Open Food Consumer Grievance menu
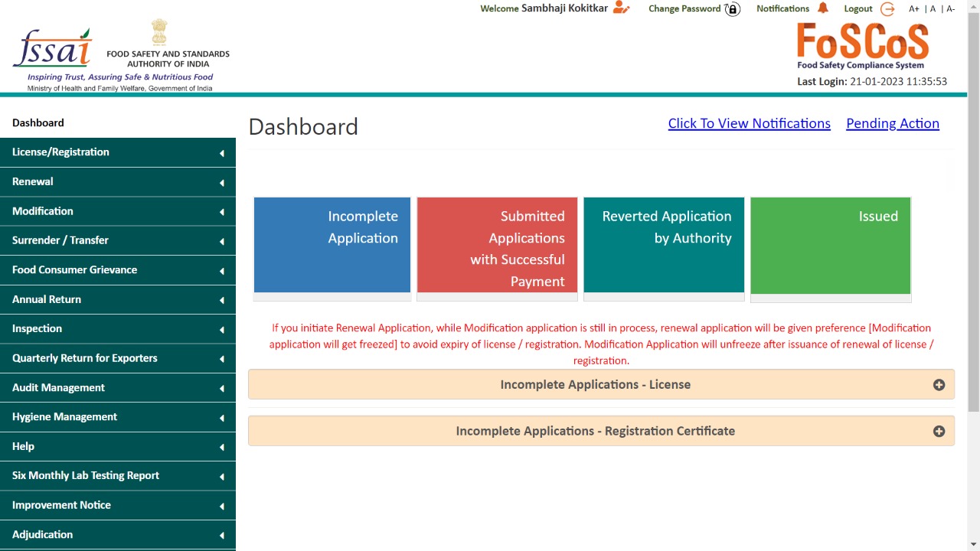This screenshot has height=551, width=980. tap(118, 270)
